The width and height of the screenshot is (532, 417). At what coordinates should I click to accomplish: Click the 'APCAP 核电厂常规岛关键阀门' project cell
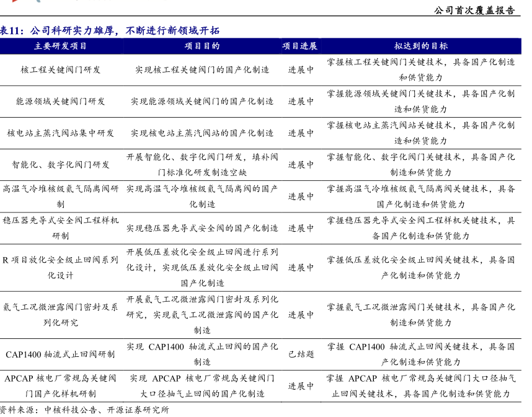60,386
